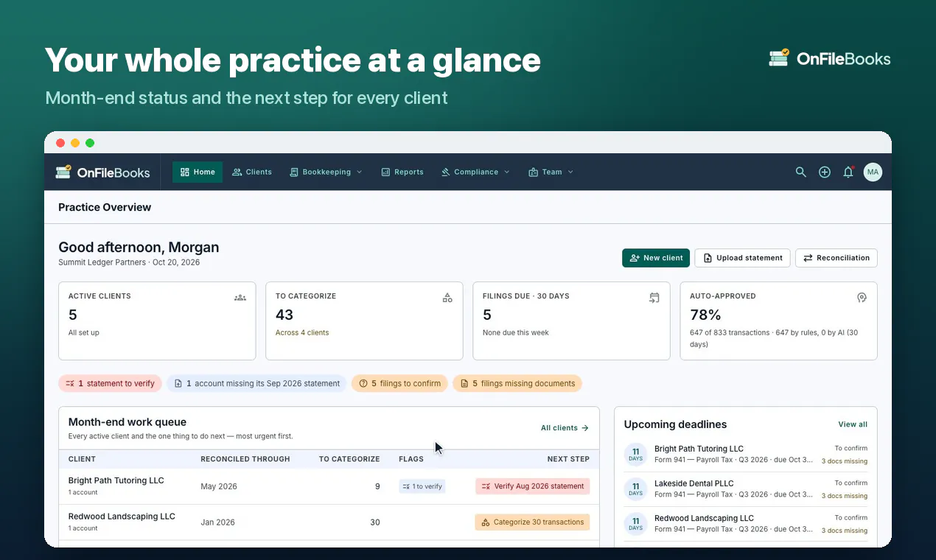Go to the Home tab

point(198,172)
